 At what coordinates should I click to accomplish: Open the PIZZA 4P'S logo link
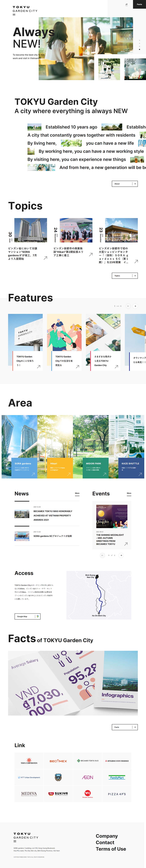click(x=117, y=794)
